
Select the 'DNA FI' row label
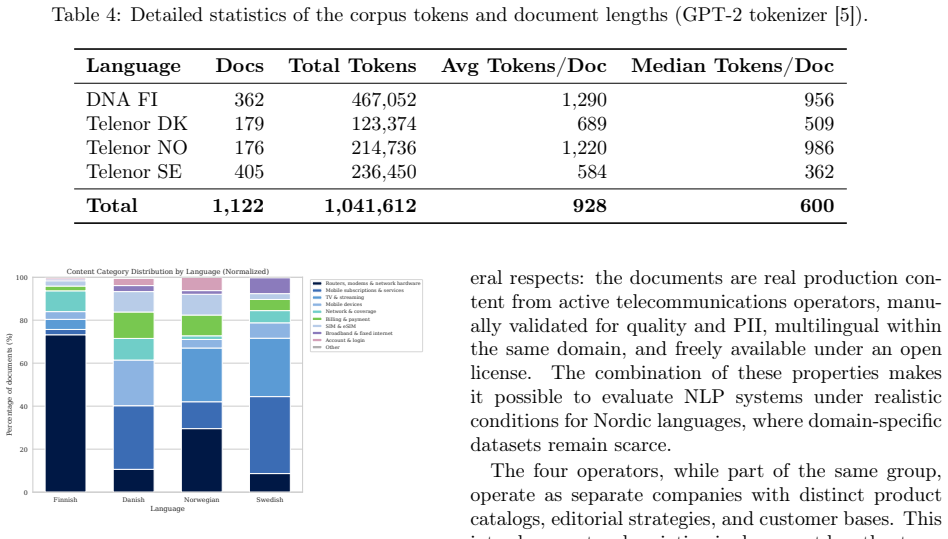click(122, 100)
